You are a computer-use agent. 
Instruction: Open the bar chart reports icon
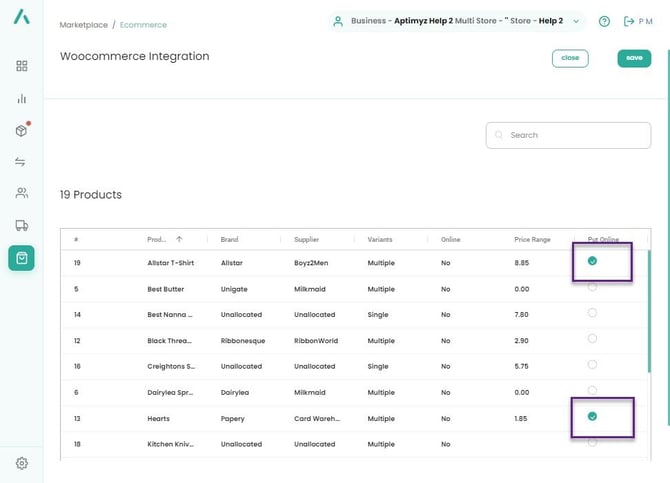22,98
